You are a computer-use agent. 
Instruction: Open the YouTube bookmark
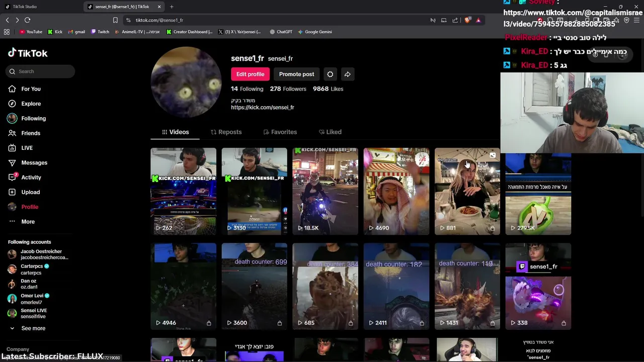point(31,32)
